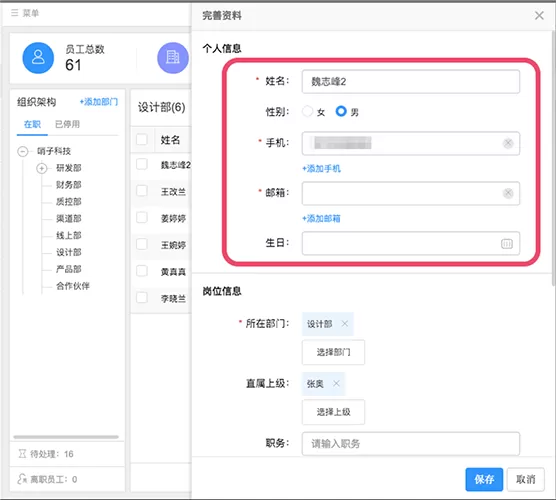Focus the 邮箱 input field
Screen dimensions: 556x500
tap(411, 193)
